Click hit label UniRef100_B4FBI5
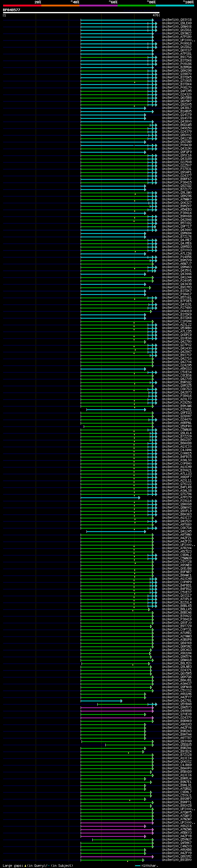The width and height of the screenshot is (197, 868). 177,457
